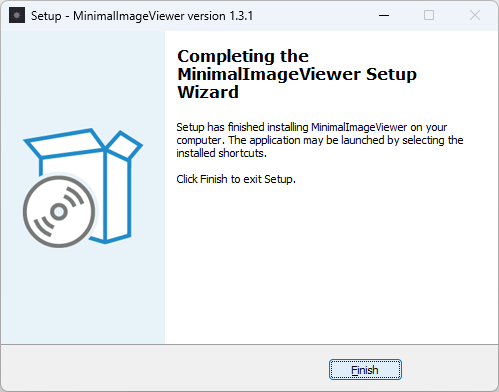Select the window title text with version 1.3.1
The image size is (499, 392).
[142, 16]
